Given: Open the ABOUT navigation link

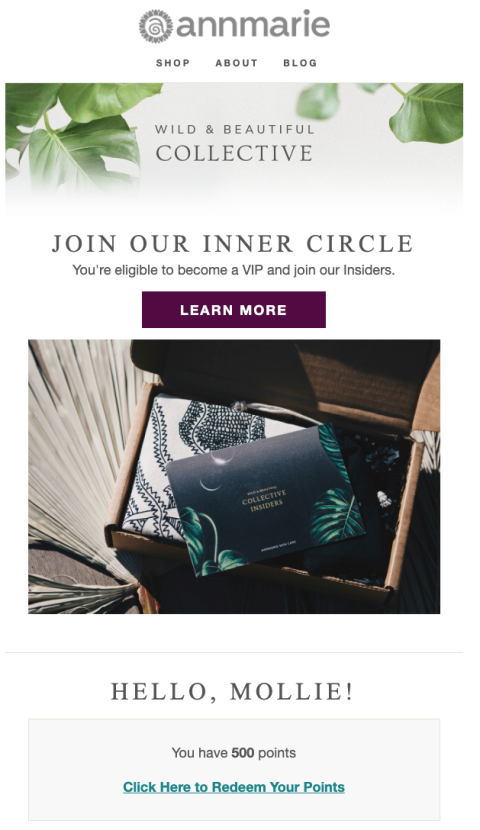Looking at the screenshot, I should (237, 63).
